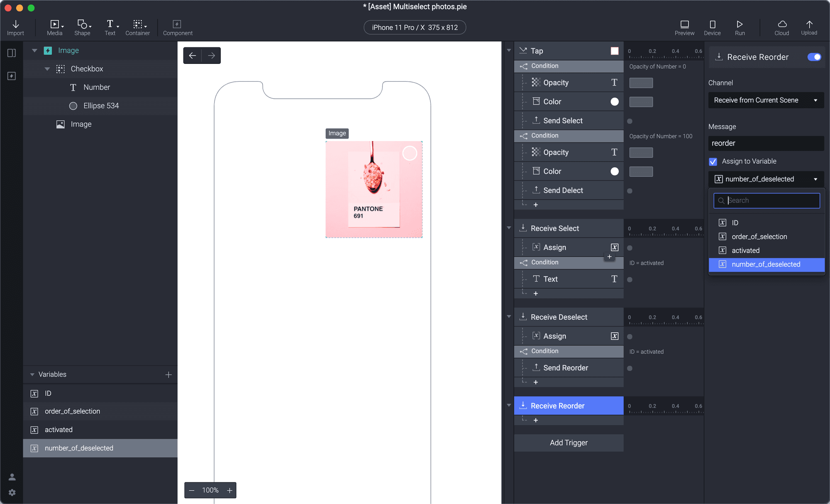Screen dimensions: 830x504
Task: Open the account profile icon
Action: pyautogui.click(x=12, y=477)
